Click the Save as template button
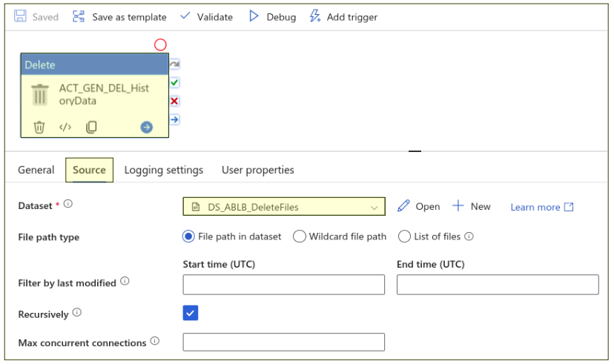 119,17
